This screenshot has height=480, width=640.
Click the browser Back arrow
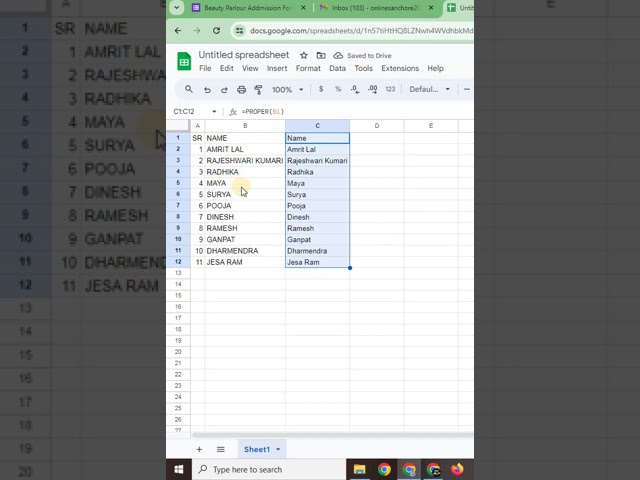pos(178,31)
